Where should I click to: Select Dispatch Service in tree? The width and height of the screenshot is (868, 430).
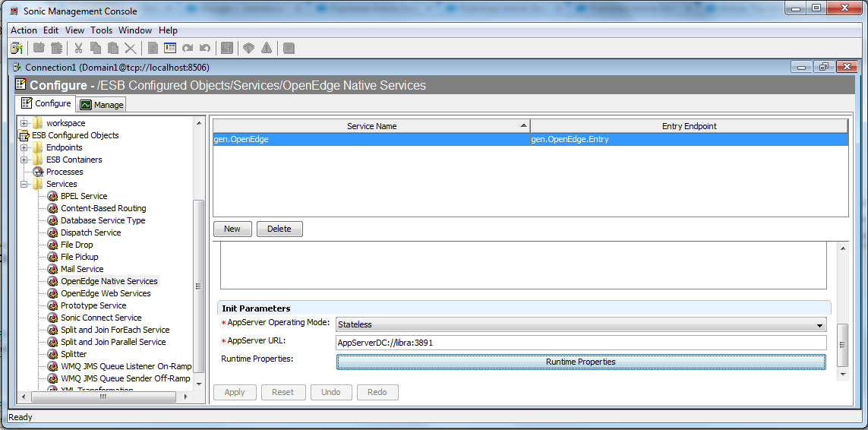[91, 232]
